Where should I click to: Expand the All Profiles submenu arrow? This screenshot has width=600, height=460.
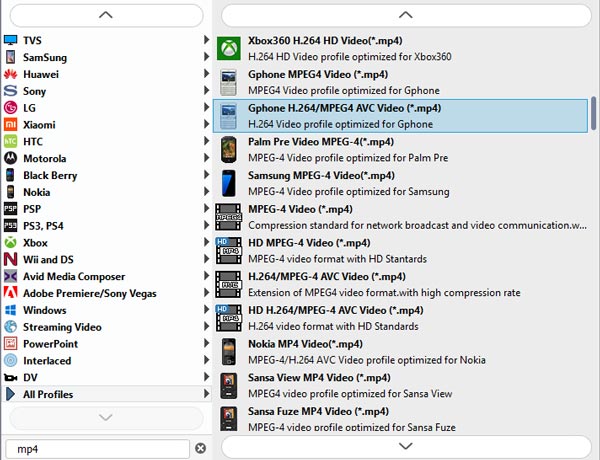coord(206,393)
